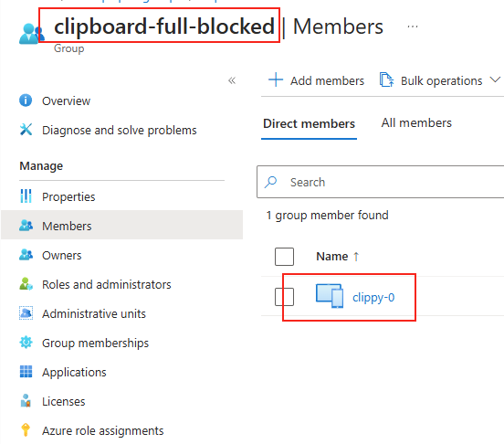
Task: Click Add members button
Action: pos(316,80)
